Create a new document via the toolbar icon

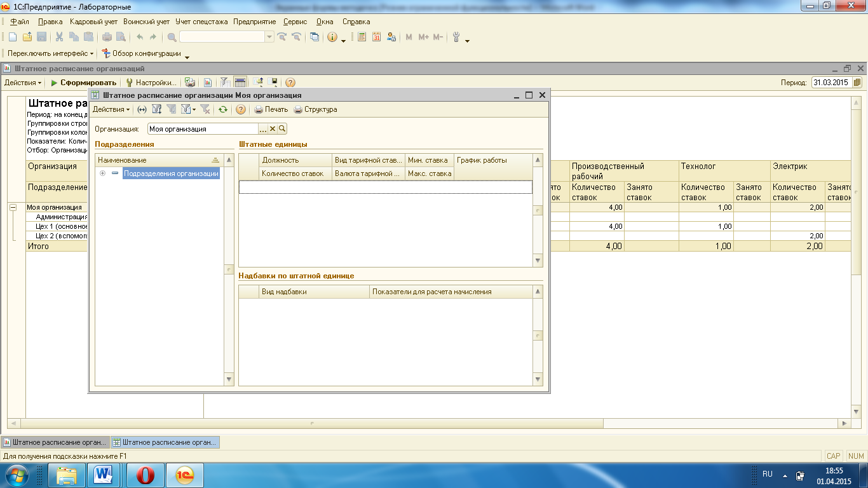12,37
